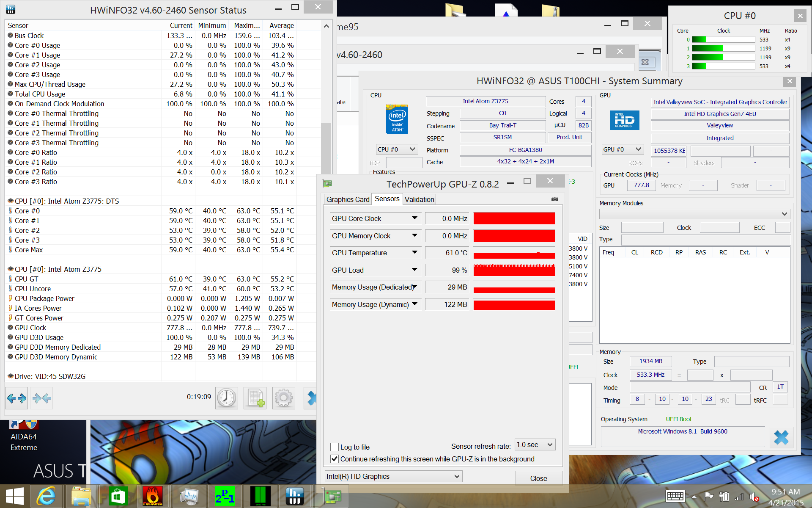Screen dimensions: 812x508
Task: Open the Memory Usage (Dynamic) dropdown
Action: pos(414,304)
